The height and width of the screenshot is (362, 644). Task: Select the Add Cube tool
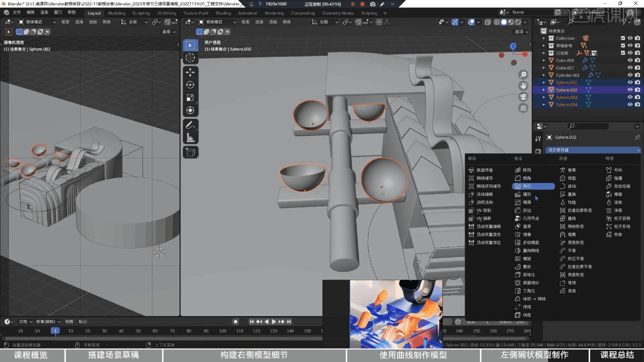click(190, 152)
